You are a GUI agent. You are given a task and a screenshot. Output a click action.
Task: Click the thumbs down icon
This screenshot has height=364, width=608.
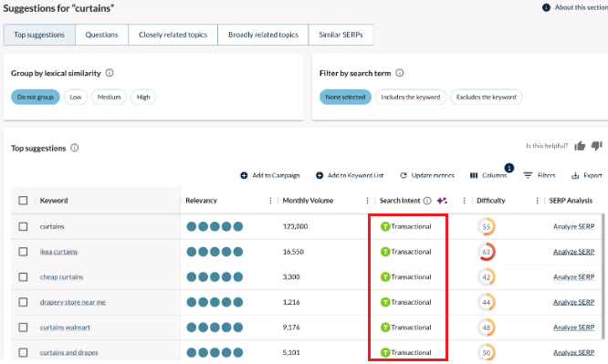(597, 146)
